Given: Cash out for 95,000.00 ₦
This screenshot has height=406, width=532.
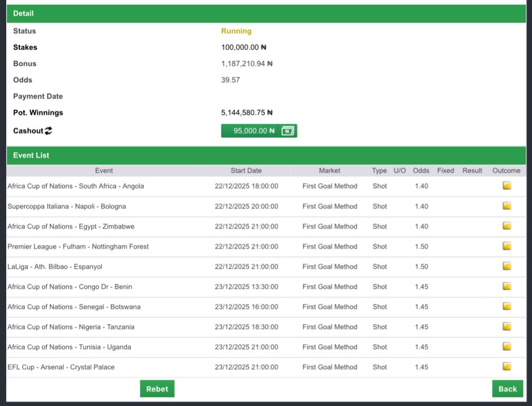Looking at the screenshot, I should [259, 131].
